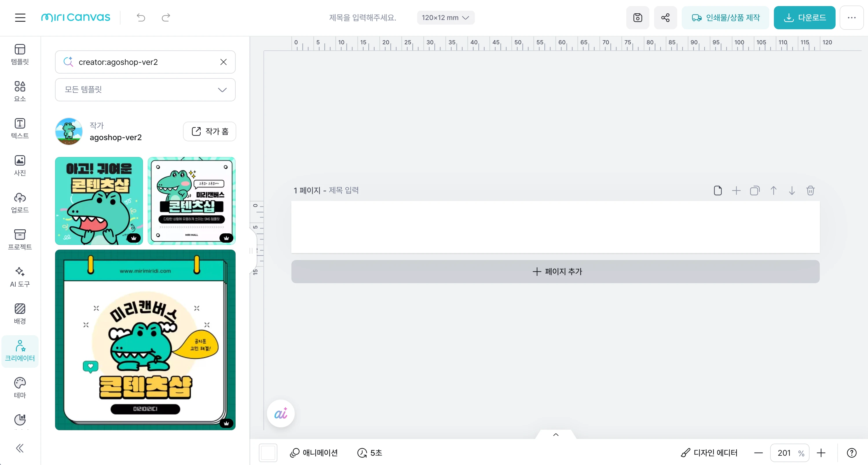The image size is (868, 465).
Task: Open the 배경 sidebar tab
Action: coord(20,313)
